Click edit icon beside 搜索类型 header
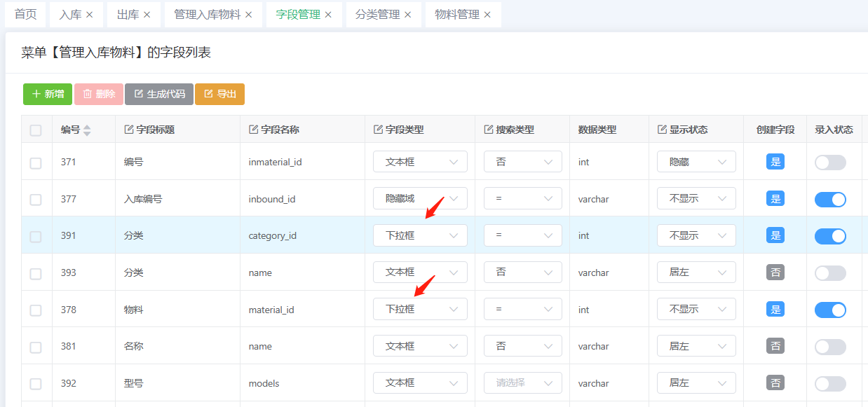Screen dimensions: 868x407 coord(489,130)
